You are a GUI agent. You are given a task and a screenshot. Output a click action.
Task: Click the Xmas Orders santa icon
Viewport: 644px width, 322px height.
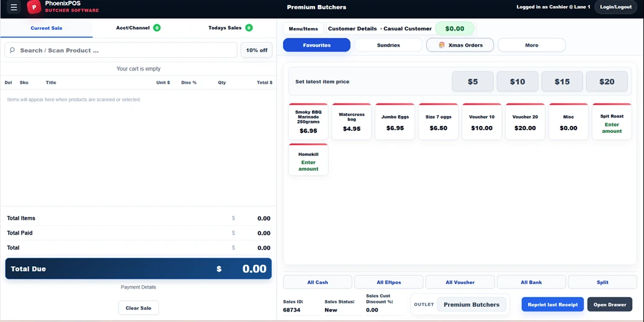(442, 45)
